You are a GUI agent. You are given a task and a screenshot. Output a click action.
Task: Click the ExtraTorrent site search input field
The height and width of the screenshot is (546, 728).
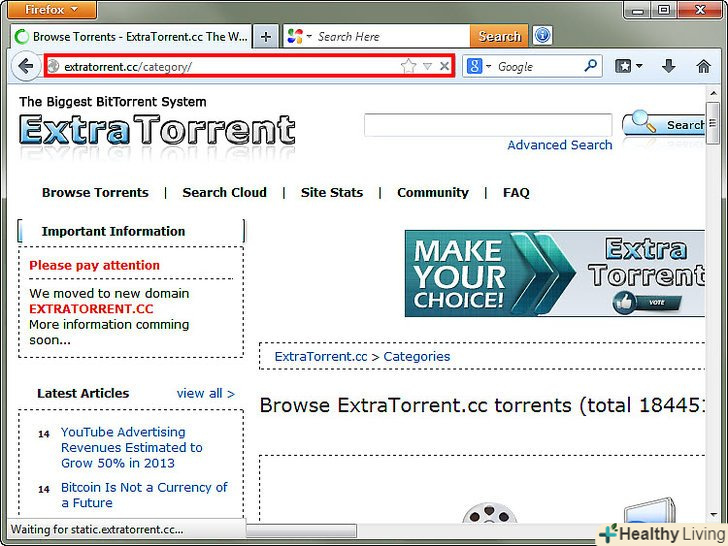[487, 125]
